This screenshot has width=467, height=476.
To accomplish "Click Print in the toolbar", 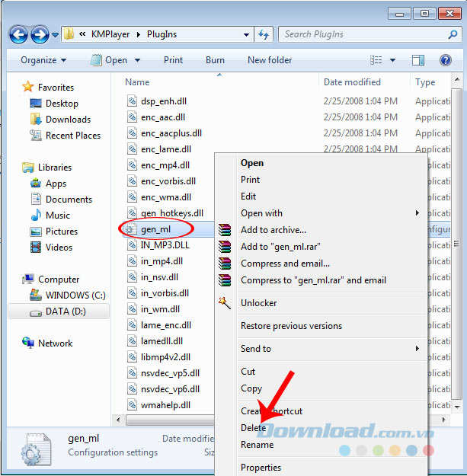I will (173, 60).
